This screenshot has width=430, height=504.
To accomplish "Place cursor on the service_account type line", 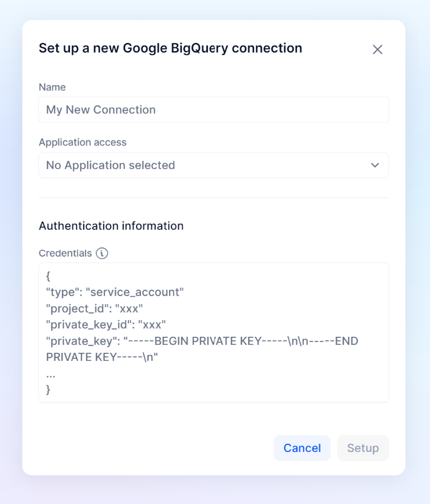I will click(x=115, y=292).
